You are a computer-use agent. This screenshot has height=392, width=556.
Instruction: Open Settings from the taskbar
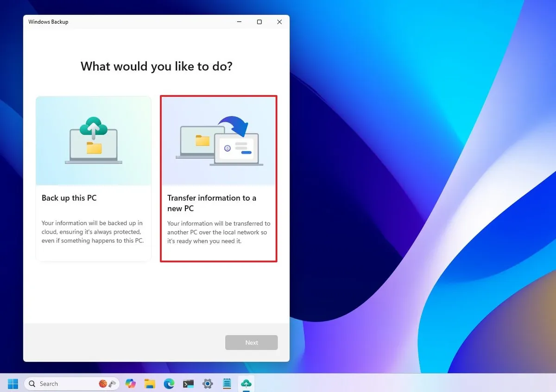point(207,384)
